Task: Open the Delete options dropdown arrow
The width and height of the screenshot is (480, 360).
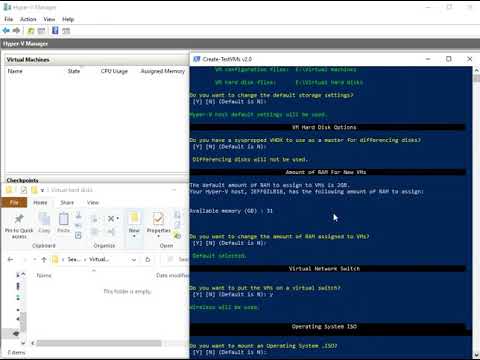Action: (x=118, y=219)
